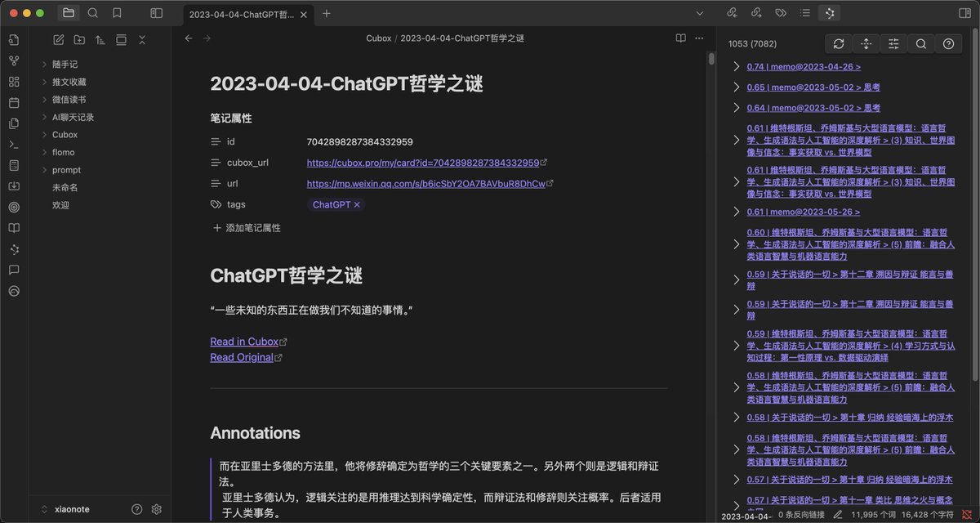This screenshot has width=980, height=523.
Task: Expand the 0.74 memo@2023-04-26 result
Action: point(737,67)
